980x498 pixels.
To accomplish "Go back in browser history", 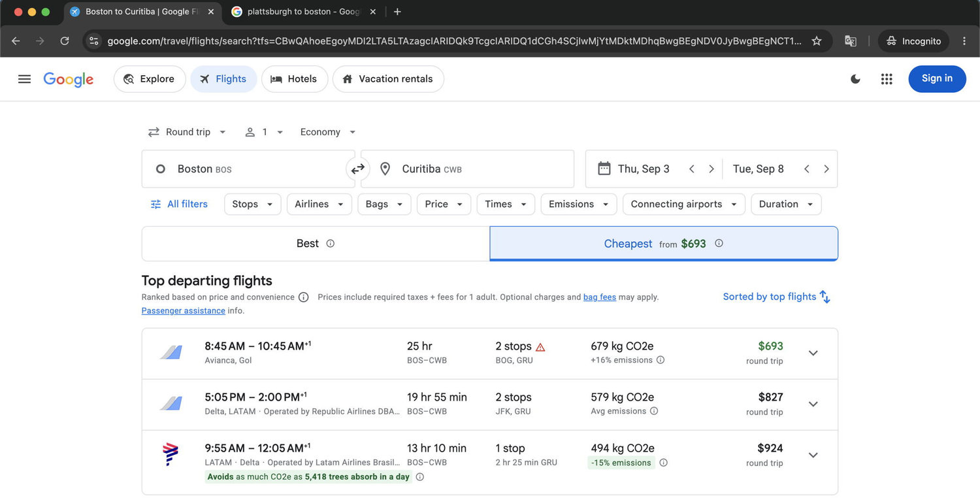I will click(x=16, y=41).
